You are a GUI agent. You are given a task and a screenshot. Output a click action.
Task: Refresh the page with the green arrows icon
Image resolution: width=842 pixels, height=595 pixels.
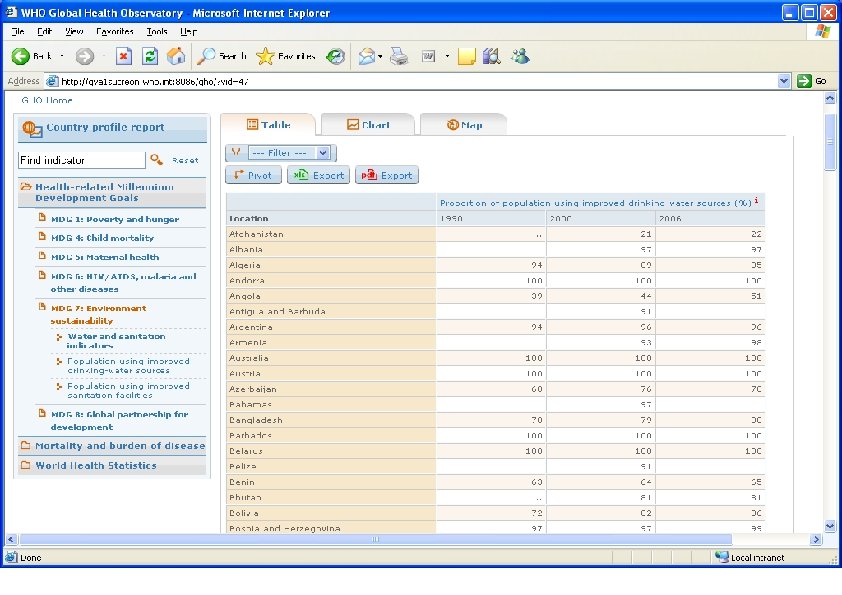coord(150,56)
